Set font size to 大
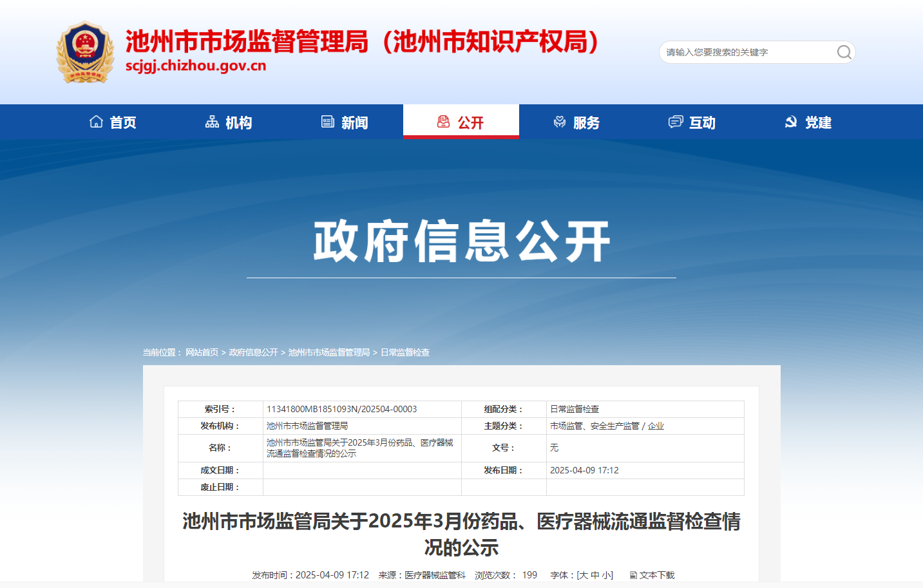 584,575
